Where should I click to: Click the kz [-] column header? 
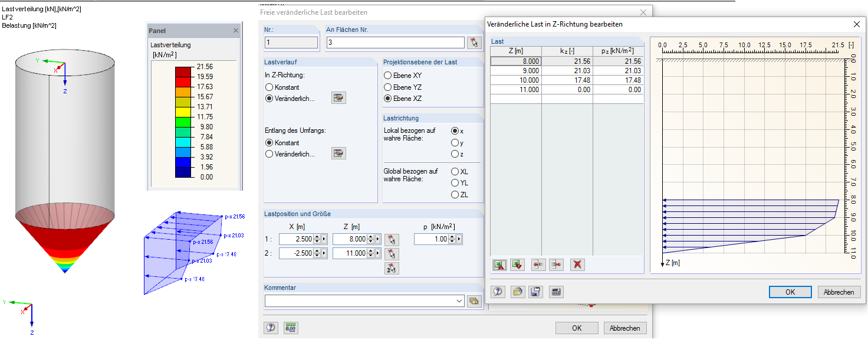click(x=567, y=51)
